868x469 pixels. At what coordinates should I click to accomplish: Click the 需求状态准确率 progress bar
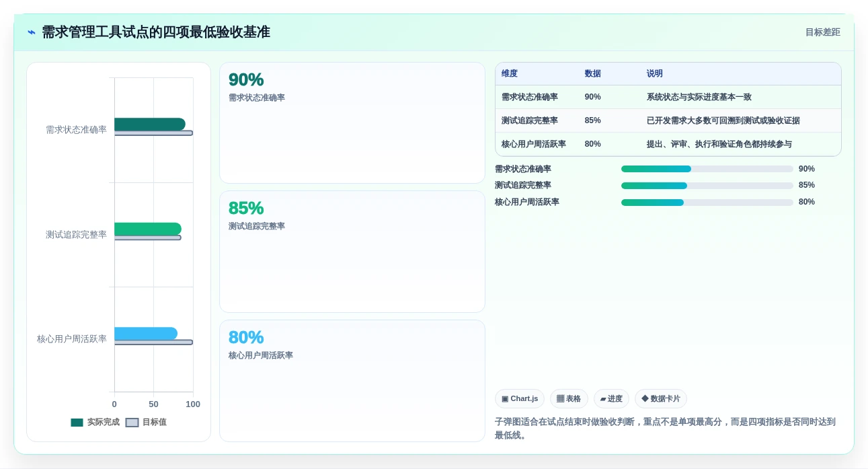(x=707, y=169)
